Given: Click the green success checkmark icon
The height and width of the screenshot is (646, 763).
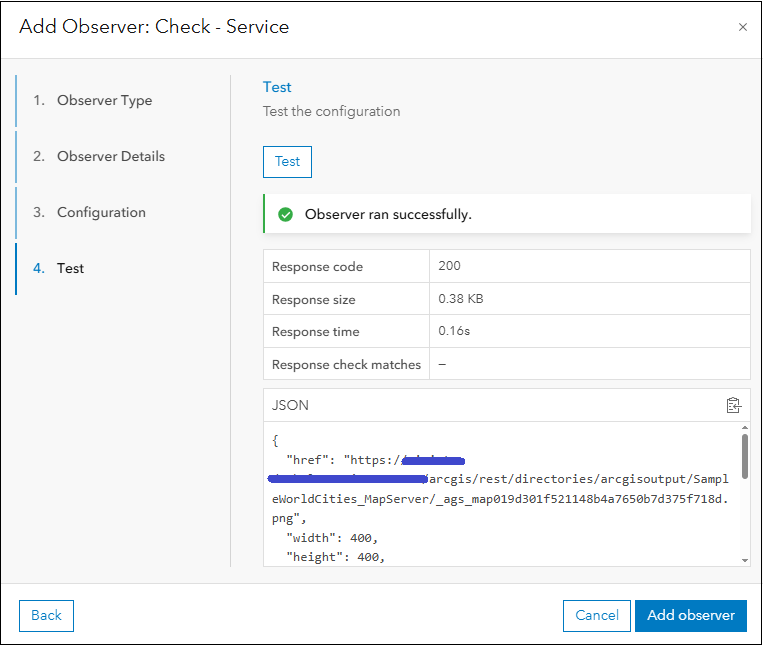Looking at the screenshot, I should [x=285, y=214].
